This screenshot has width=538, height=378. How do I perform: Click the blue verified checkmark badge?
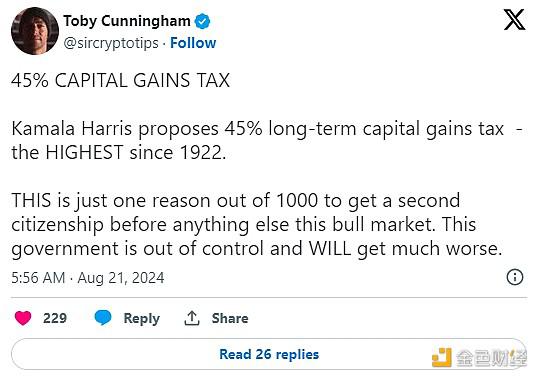202,21
